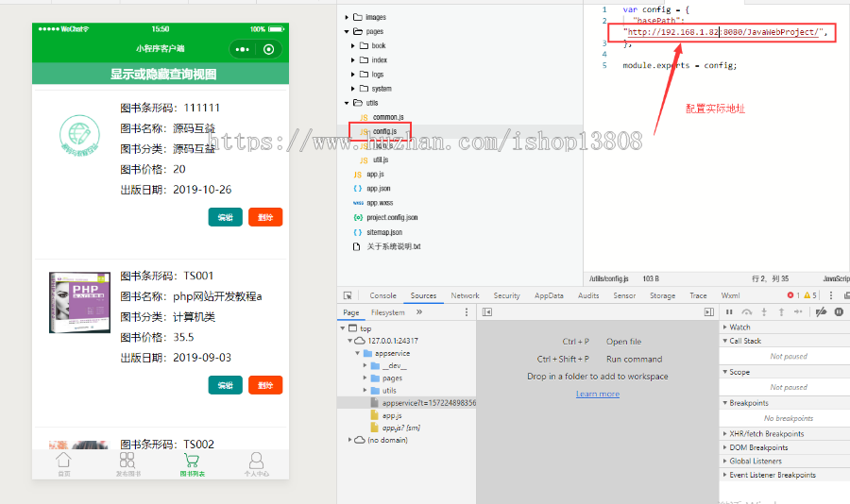Click the 源码互益 book thumbnail logo
Image resolution: width=850 pixels, height=504 pixels.
(79, 135)
